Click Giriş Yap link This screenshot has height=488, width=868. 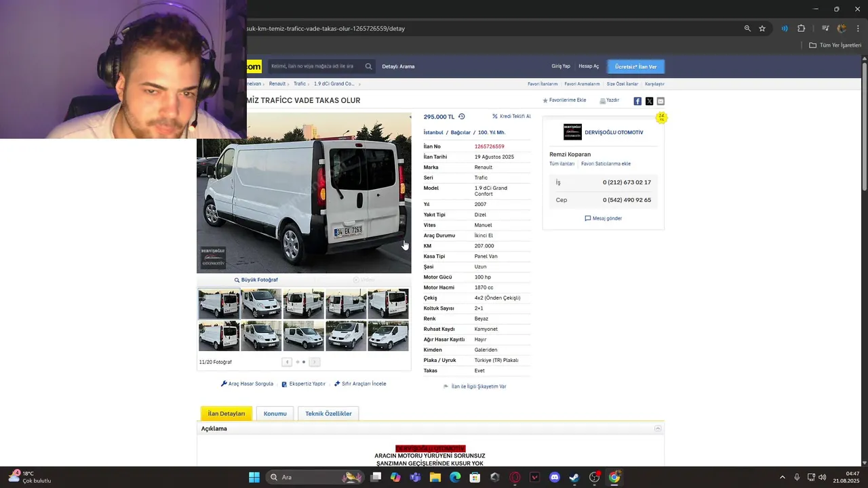point(561,66)
